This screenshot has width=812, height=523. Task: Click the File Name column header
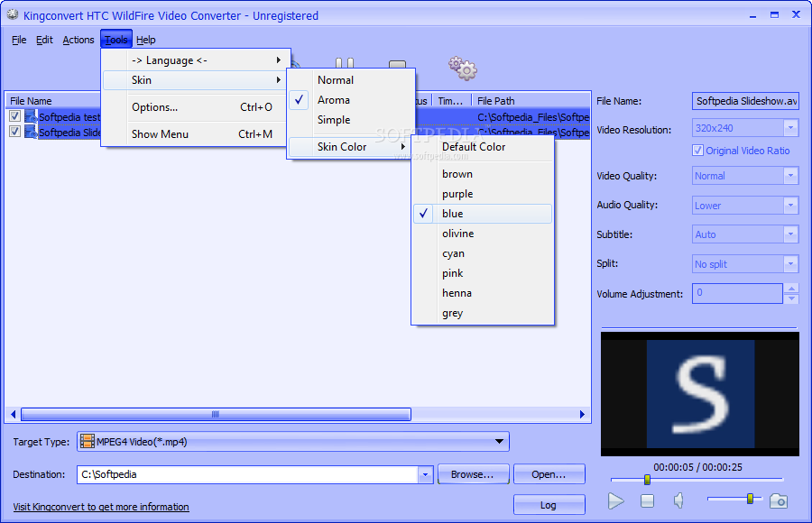pyautogui.click(x=53, y=101)
